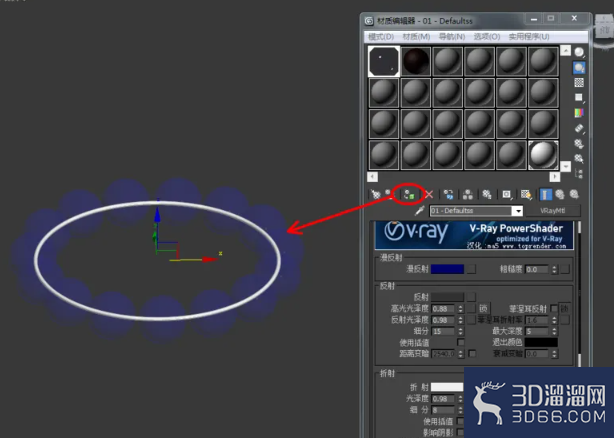Click the 高光光泽度 value spinner
This screenshot has height=438, width=614.
click(x=460, y=308)
